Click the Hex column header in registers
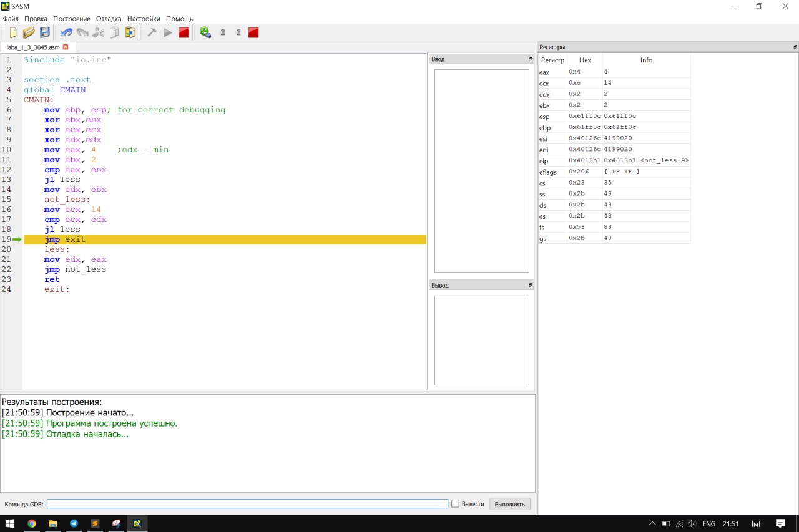Image resolution: width=799 pixels, height=532 pixels. pos(585,60)
